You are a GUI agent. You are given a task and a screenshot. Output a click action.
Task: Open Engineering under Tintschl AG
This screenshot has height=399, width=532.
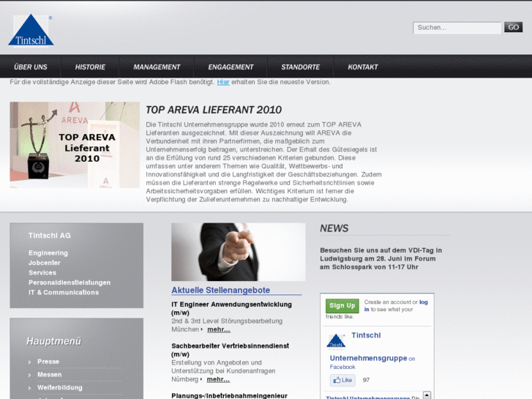pos(48,253)
